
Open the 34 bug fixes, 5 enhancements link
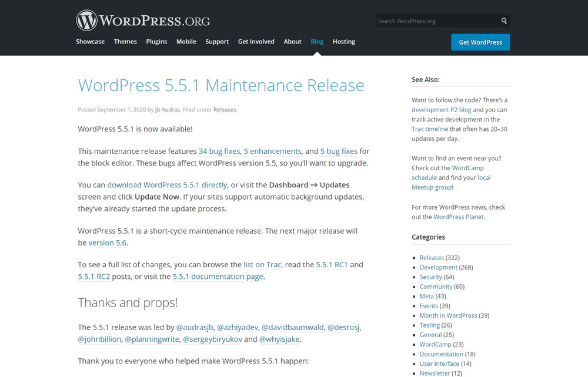[x=250, y=152]
